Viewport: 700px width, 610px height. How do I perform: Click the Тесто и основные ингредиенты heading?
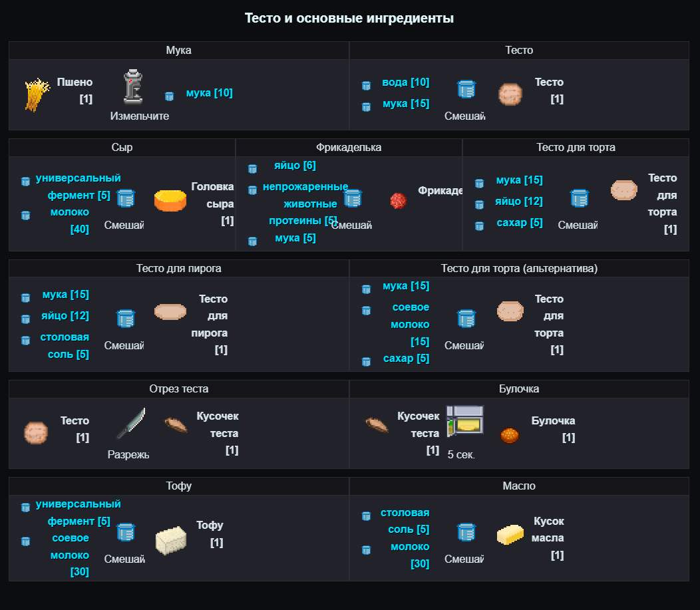(349, 18)
